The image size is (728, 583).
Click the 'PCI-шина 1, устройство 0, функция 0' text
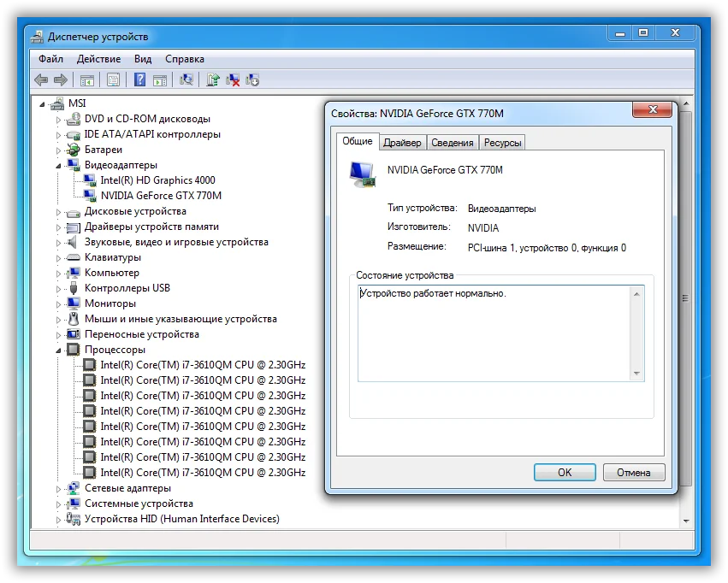[x=547, y=248]
